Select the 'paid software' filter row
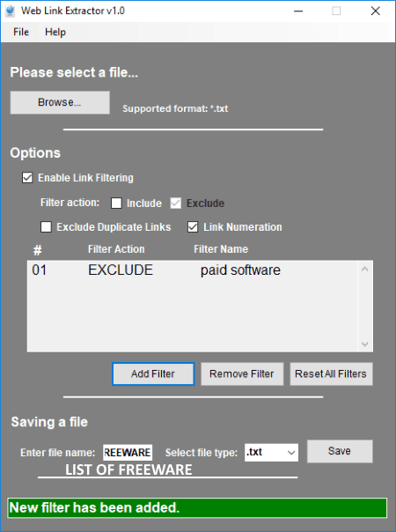This screenshot has width=396, height=532. click(x=192, y=270)
